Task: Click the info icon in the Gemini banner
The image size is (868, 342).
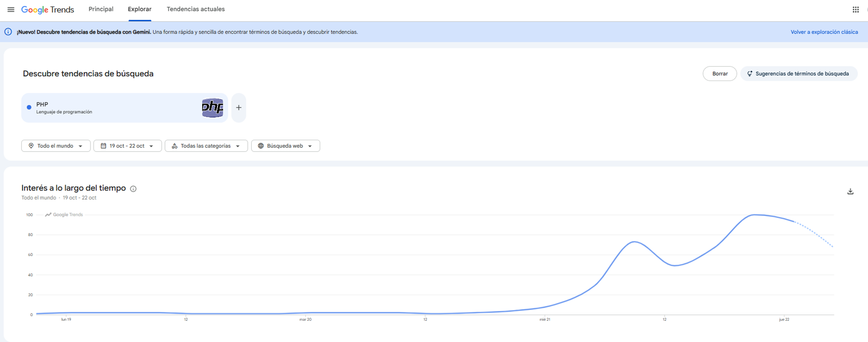Action: pyautogui.click(x=8, y=32)
